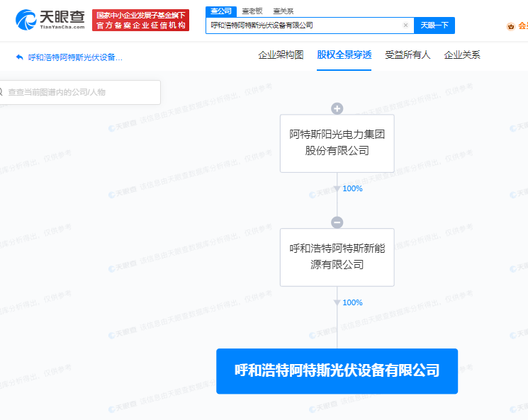528x420 pixels.
Task: Open the 企业架构图 tab
Action: (281, 55)
